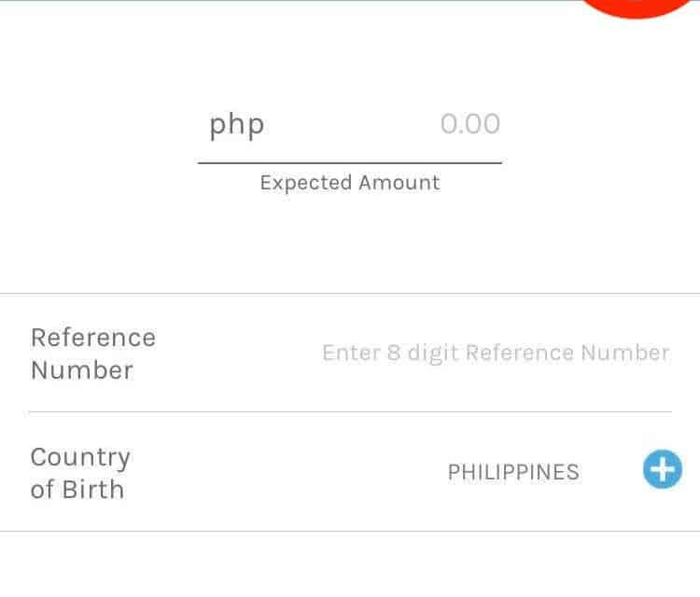Viewport: 700px width, 597px height.
Task: Click the 0.00 expected amount field
Action: (469, 124)
